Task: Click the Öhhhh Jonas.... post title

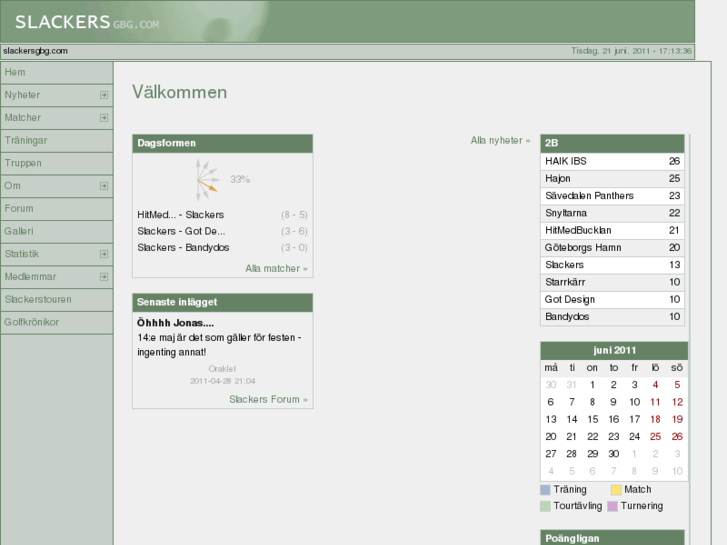Action: pyautogui.click(x=175, y=323)
